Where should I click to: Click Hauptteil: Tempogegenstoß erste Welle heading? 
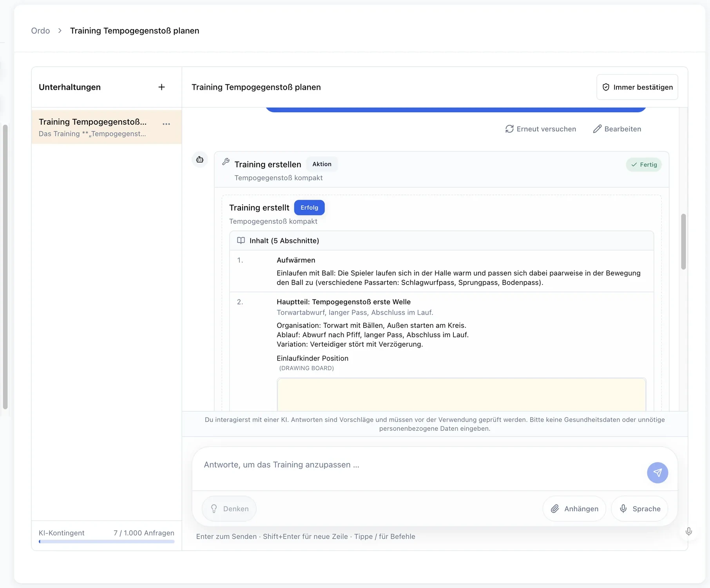click(x=344, y=302)
